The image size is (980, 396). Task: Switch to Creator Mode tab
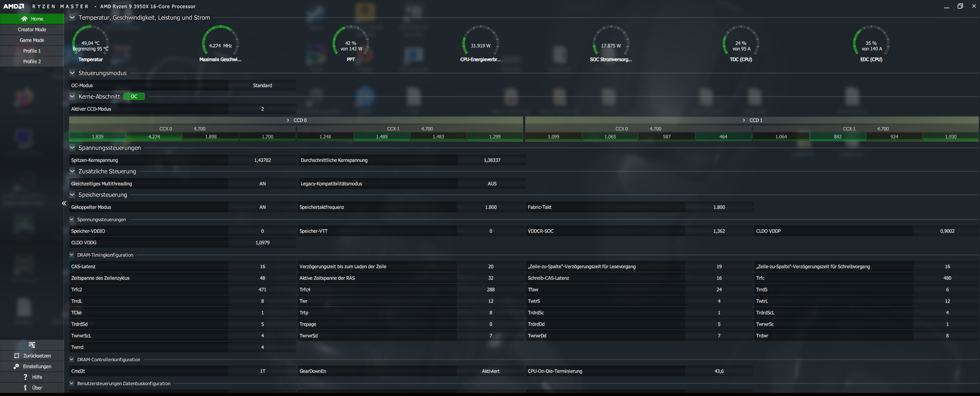pos(32,29)
